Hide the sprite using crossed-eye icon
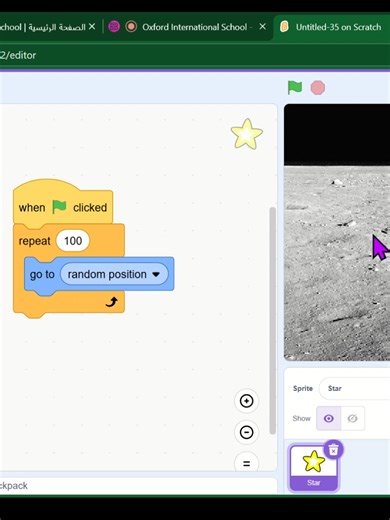The image size is (390, 520). pos(352,418)
